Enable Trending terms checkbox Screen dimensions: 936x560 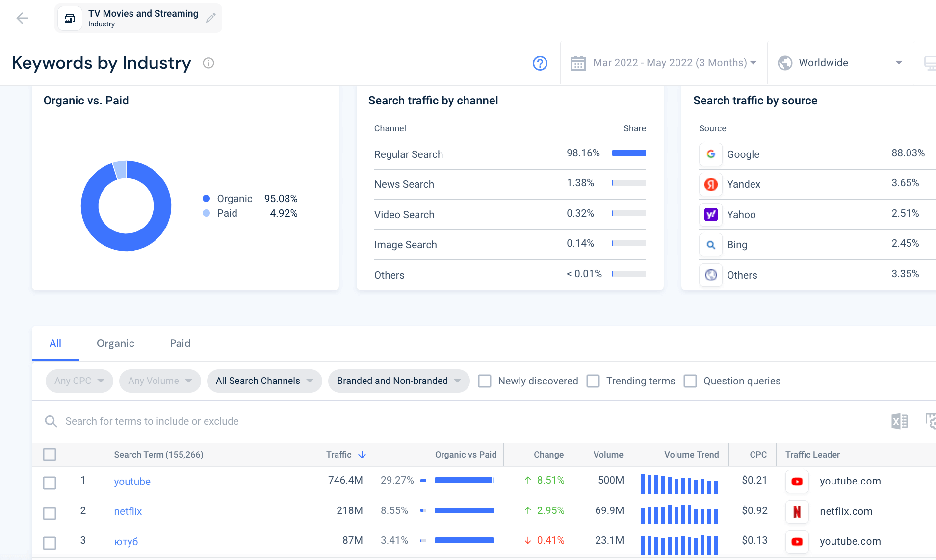tap(593, 381)
